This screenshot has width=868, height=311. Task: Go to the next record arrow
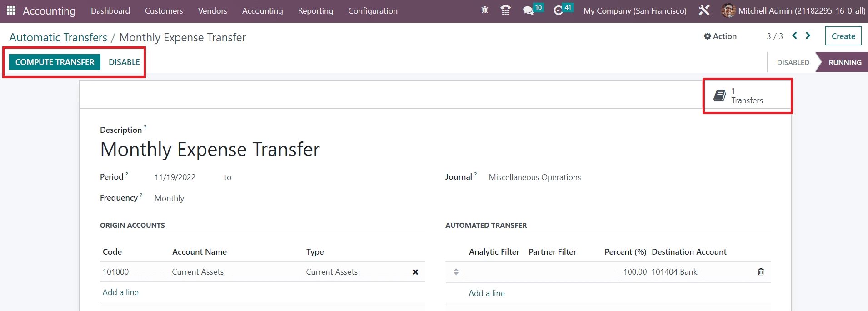tap(808, 35)
